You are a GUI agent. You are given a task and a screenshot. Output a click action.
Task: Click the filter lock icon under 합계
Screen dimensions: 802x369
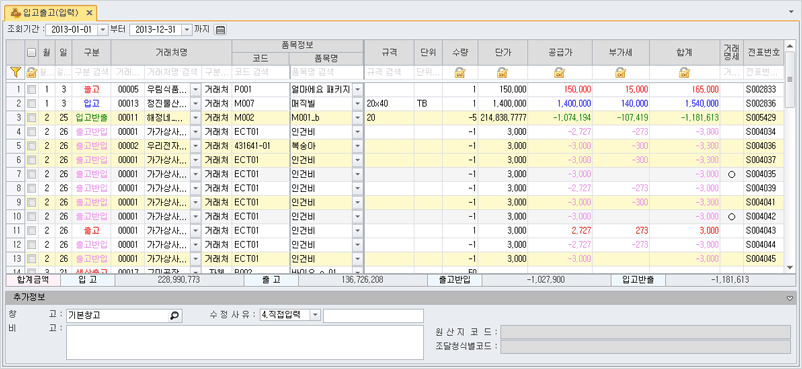click(x=684, y=73)
